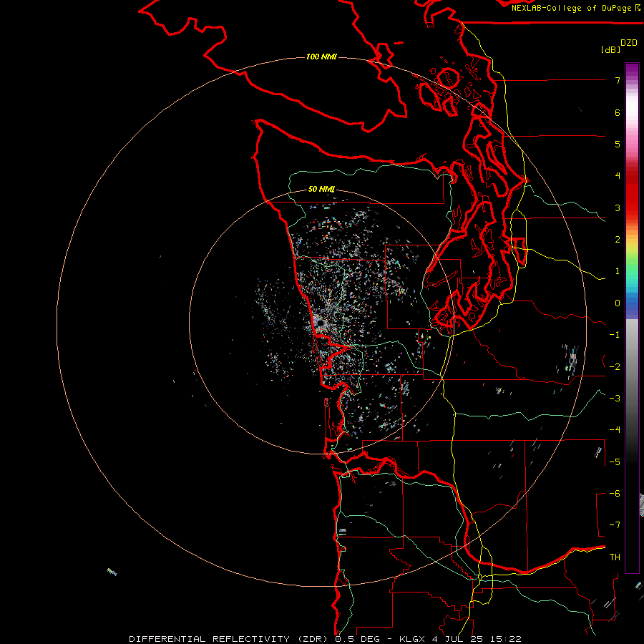The height and width of the screenshot is (644, 644).
Task: Click the color scale value -6
Action: click(615, 494)
